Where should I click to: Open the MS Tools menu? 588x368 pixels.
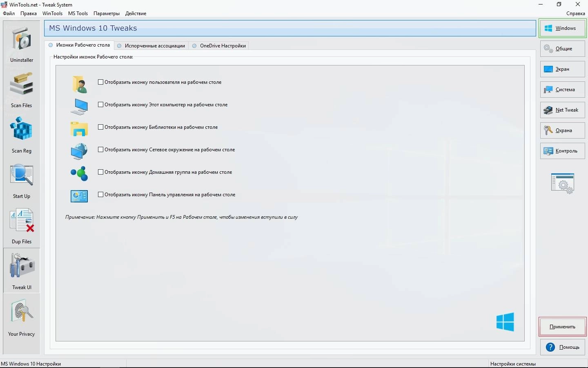coord(78,13)
